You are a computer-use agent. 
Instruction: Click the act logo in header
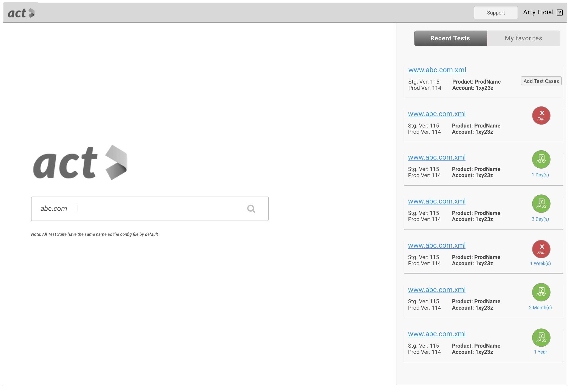click(x=21, y=13)
